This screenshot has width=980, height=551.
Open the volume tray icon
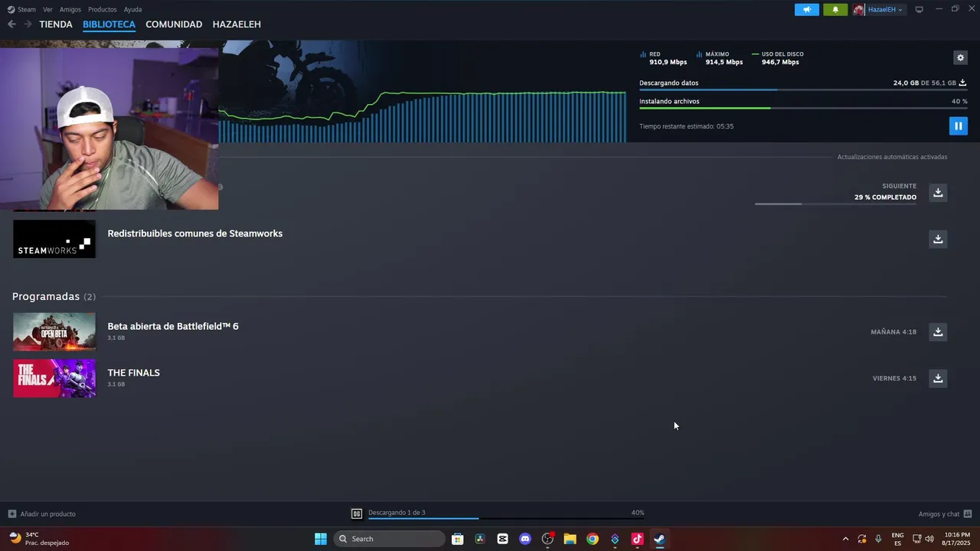coord(929,539)
